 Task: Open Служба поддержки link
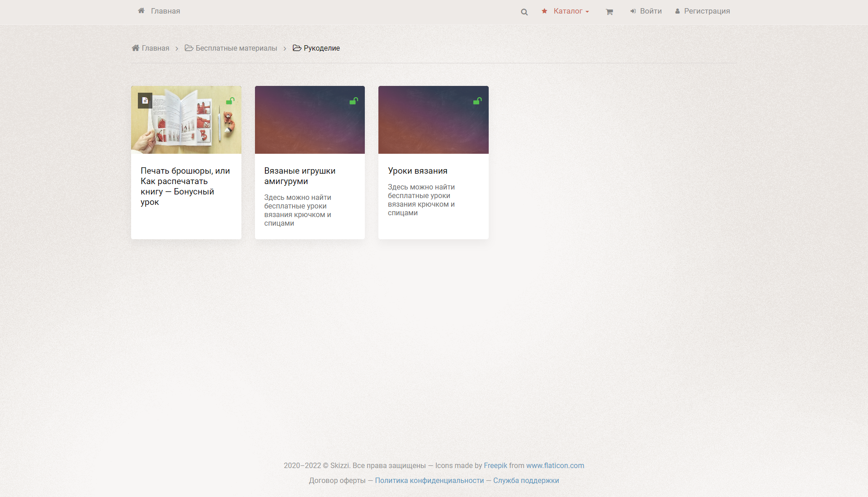pyautogui.click(x=526, y=480)
